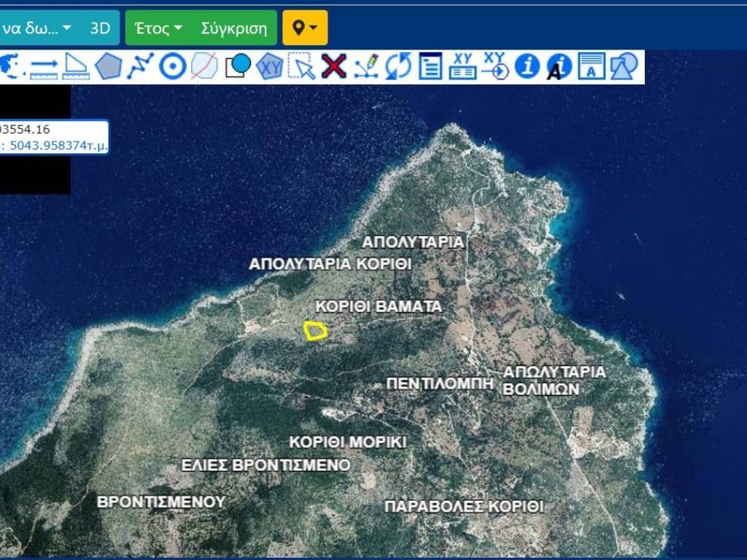747x560 pixels.
Task: Activate the area measurement triangle tool
Action: click(x=75, y=66)
